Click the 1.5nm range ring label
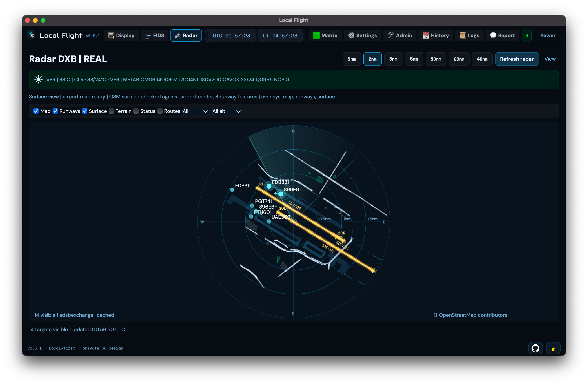The height and width of the screenshot is (385, 588). pos(373,219)
